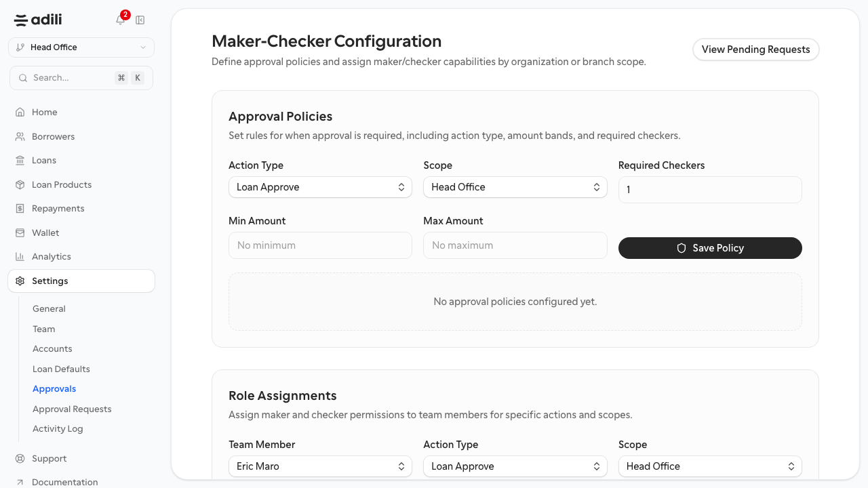
Task: Click the Loan Products box icon
Action: (20, 185)
